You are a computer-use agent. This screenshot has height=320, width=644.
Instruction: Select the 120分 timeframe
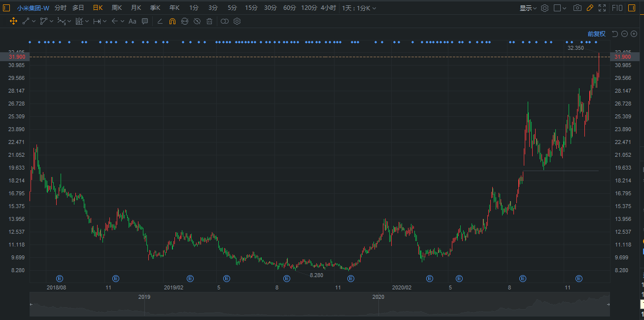(309, 8)
